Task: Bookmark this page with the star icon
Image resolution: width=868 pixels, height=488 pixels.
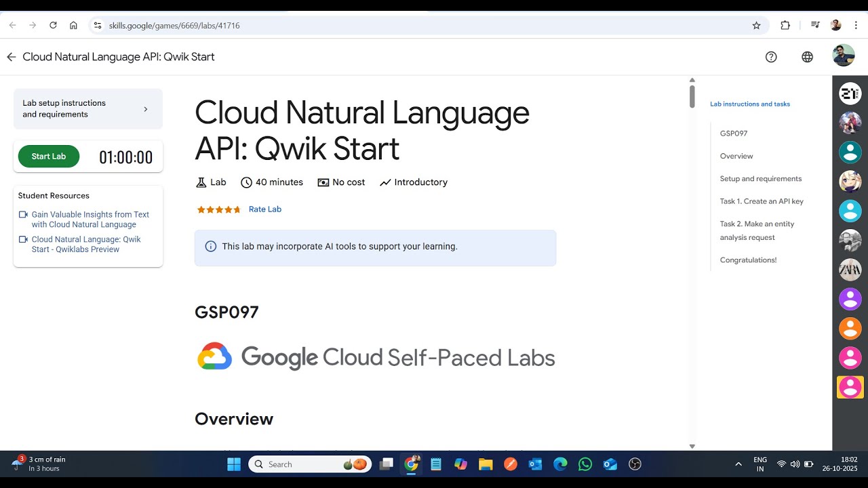Action: pos(756,25)
